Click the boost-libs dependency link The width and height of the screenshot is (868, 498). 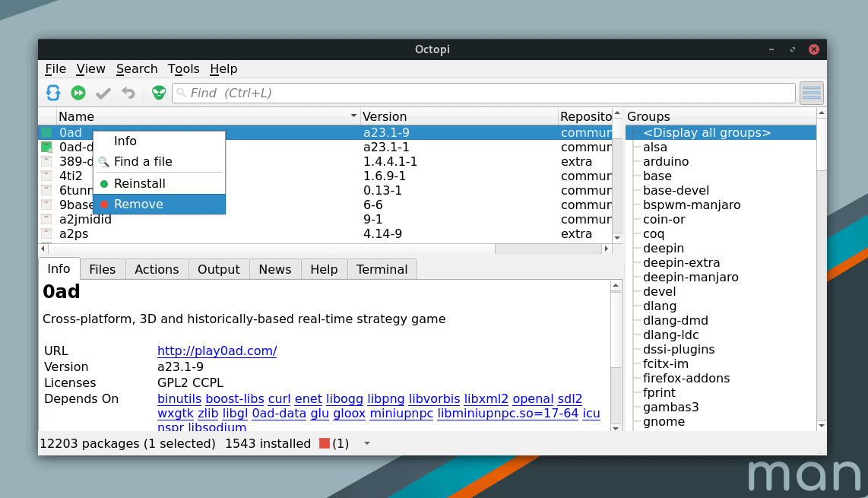[x=234, y=398]
